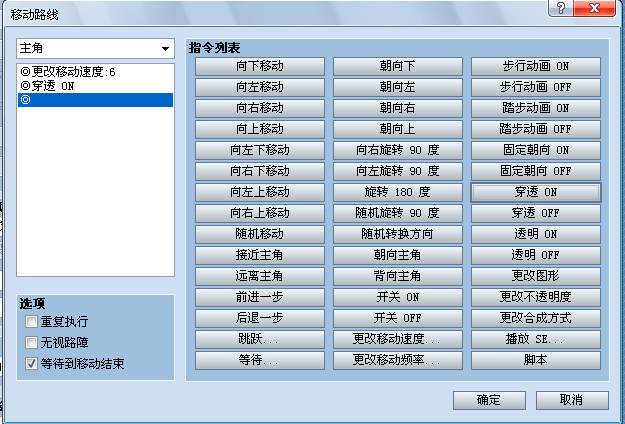This screenshot has width=625, height=424.
Task: Add the 向左上移动 command
Action: [260, 192]
